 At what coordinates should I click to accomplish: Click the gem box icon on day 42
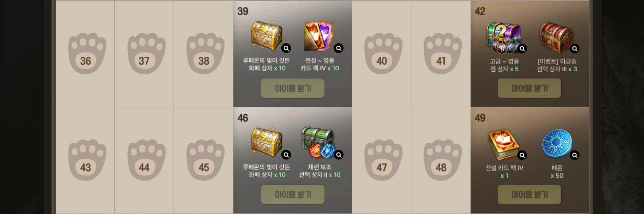tap(503, 37)
